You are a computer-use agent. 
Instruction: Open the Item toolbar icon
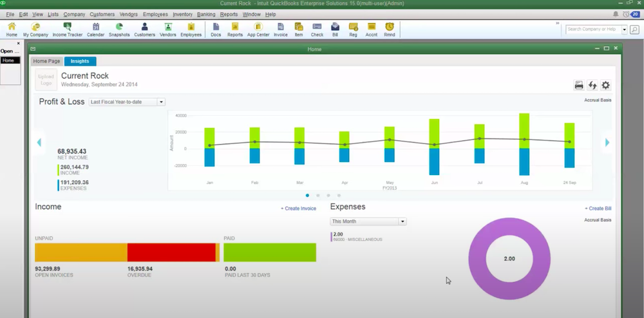coord(299,30)
